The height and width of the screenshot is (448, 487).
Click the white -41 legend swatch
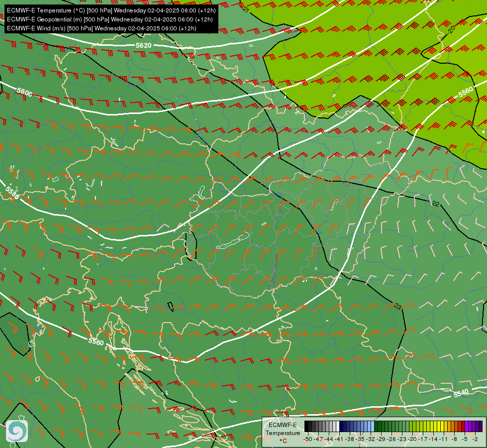[x=338, y=426]
